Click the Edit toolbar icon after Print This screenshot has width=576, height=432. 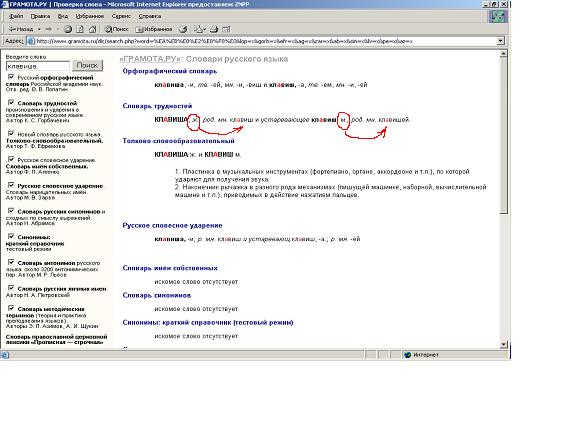pyautogui.click(x=226, y=29)
